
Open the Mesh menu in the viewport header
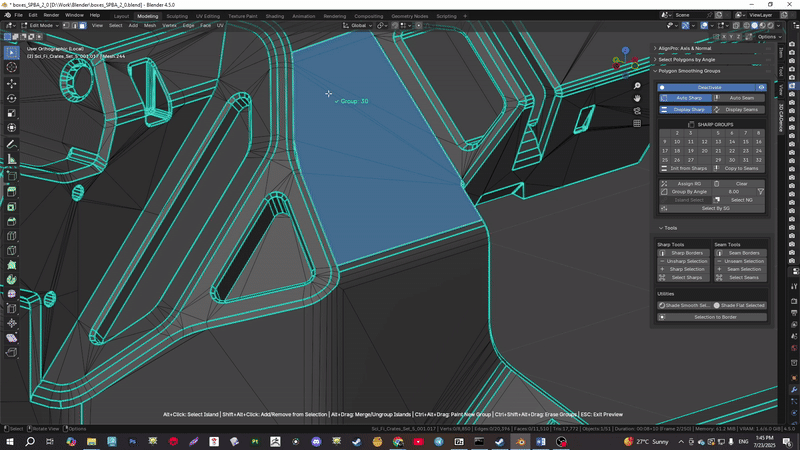pos(149,26)
